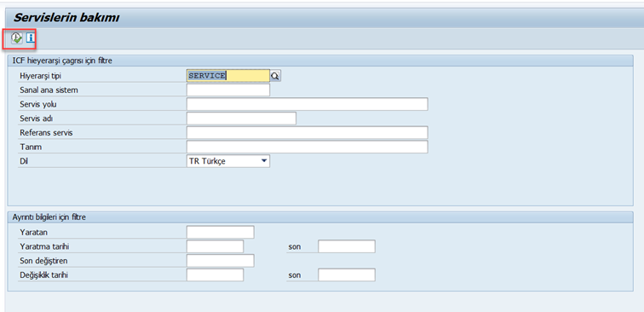The height and width of the screenshot is (312, 644).
Task: Open search help next to Hiyerarşi tipi
Action: tap(275, 76)
